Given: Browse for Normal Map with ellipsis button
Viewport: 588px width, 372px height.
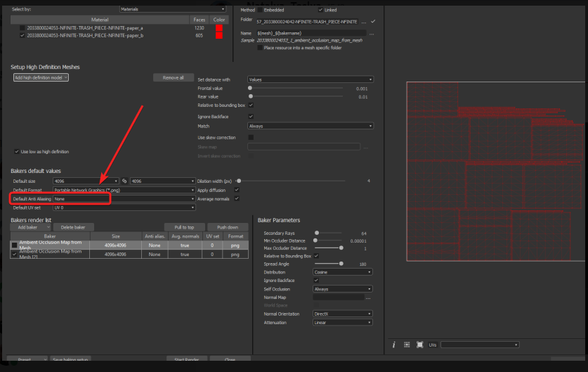Looking at the screenshot, I should (368, 297).
